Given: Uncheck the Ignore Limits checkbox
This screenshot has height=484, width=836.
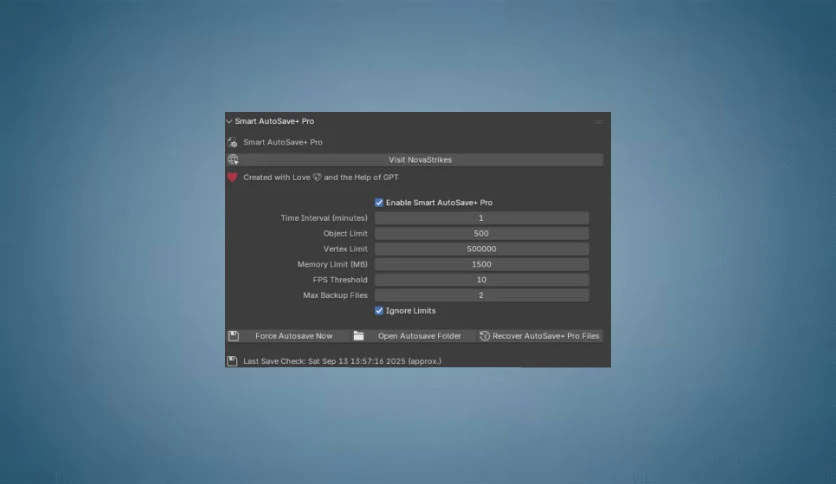Looking at the screenshot, I should click(379, 311).
